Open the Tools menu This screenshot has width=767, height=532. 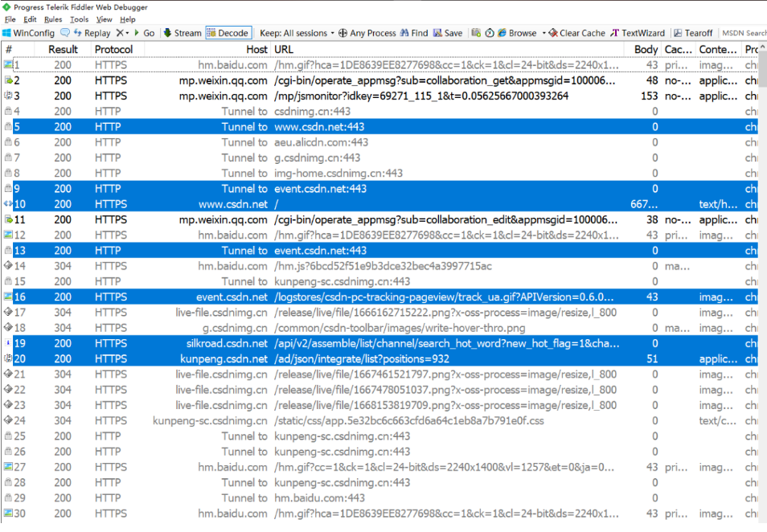tap(79, 19)
